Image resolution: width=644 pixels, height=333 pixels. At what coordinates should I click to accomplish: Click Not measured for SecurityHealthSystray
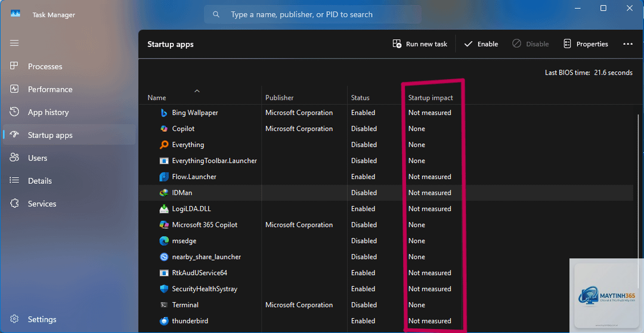(429, 289)
